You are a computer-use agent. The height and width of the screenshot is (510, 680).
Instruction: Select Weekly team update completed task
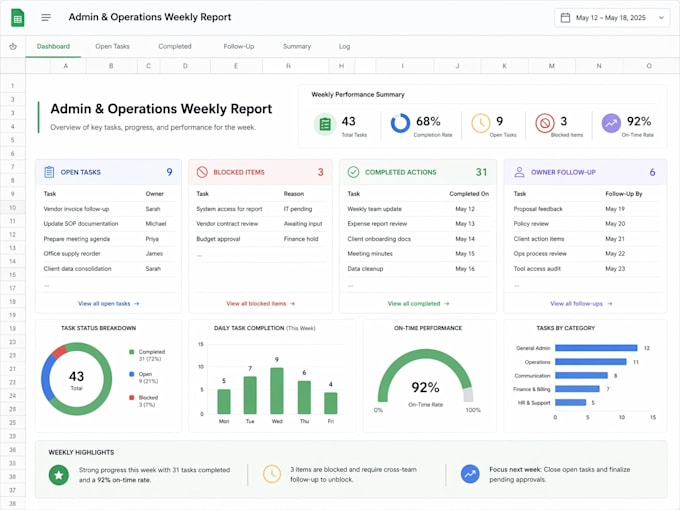click(x=375, y=209)
